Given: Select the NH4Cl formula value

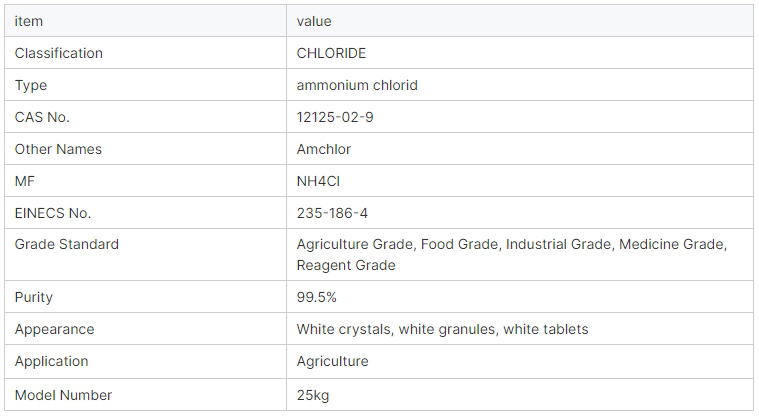Looking at the screenshot, I should pyautogui.click(x=318, y=181).
